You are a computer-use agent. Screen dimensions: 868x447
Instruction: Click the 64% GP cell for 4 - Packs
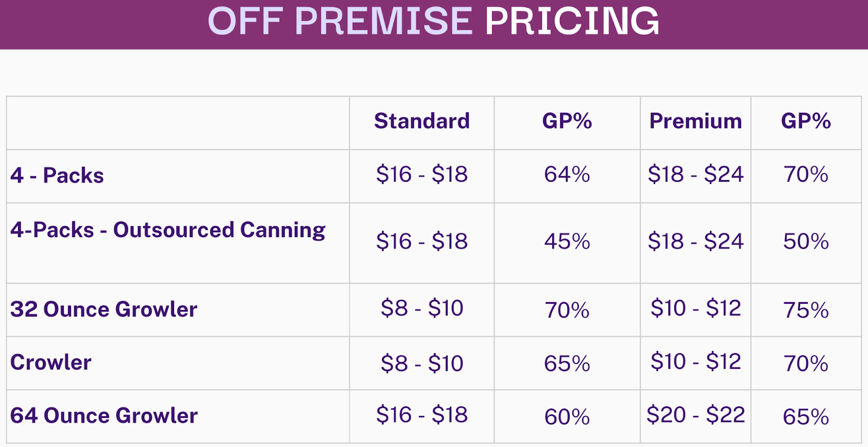tap(567, 175)
